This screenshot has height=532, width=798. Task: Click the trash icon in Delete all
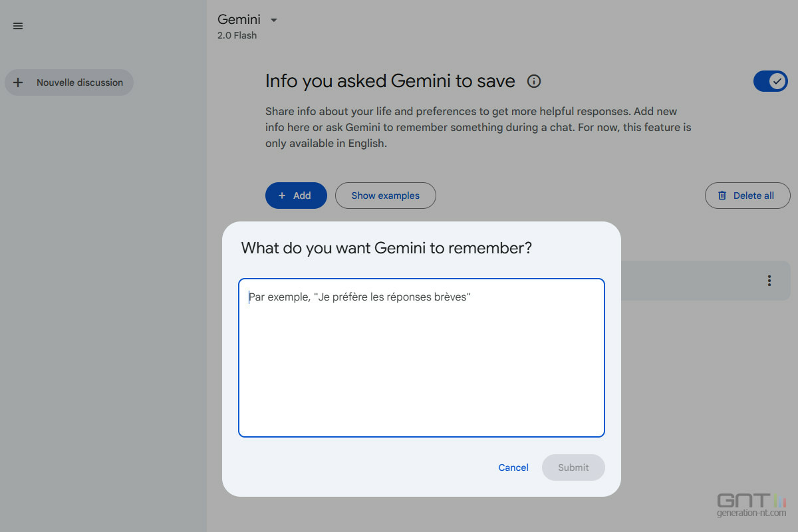[x=722, y=196]
